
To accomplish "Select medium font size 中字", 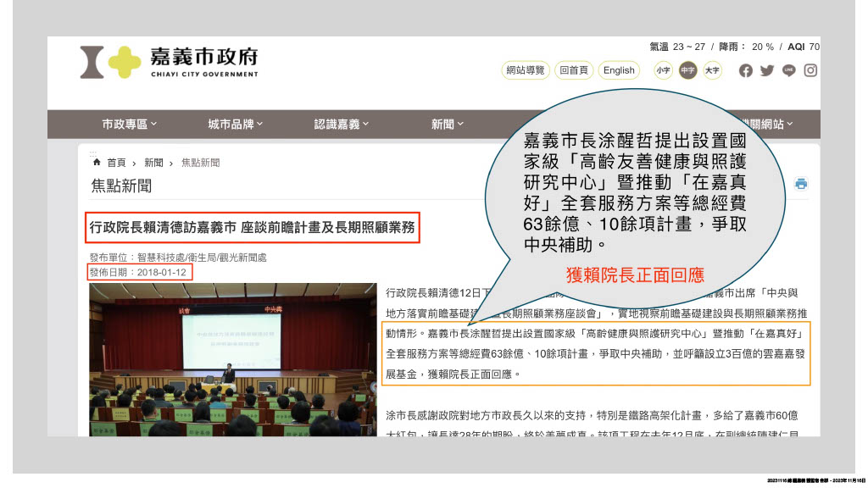I will point(687,70).
